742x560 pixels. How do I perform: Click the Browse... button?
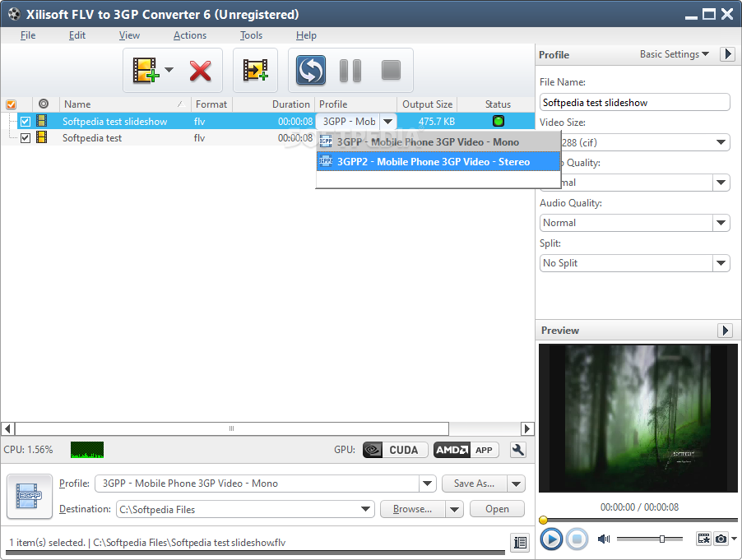click(x=412, y=509)
